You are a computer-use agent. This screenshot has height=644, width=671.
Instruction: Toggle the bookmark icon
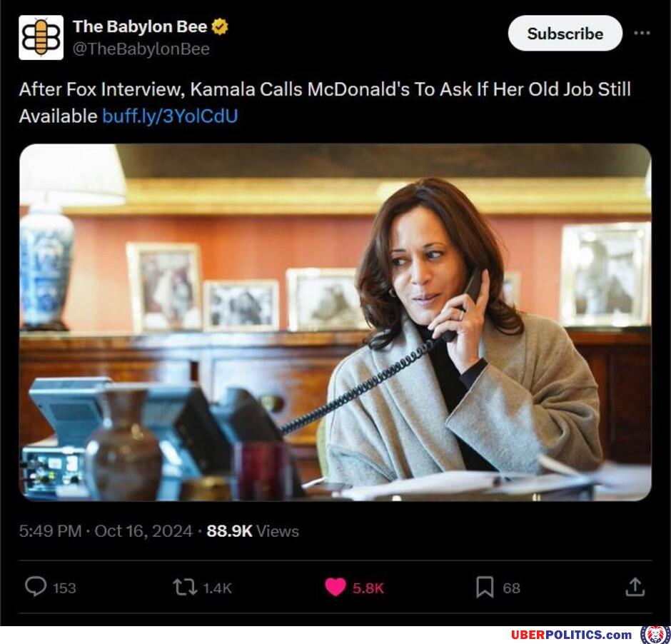(x=485, y=587)
